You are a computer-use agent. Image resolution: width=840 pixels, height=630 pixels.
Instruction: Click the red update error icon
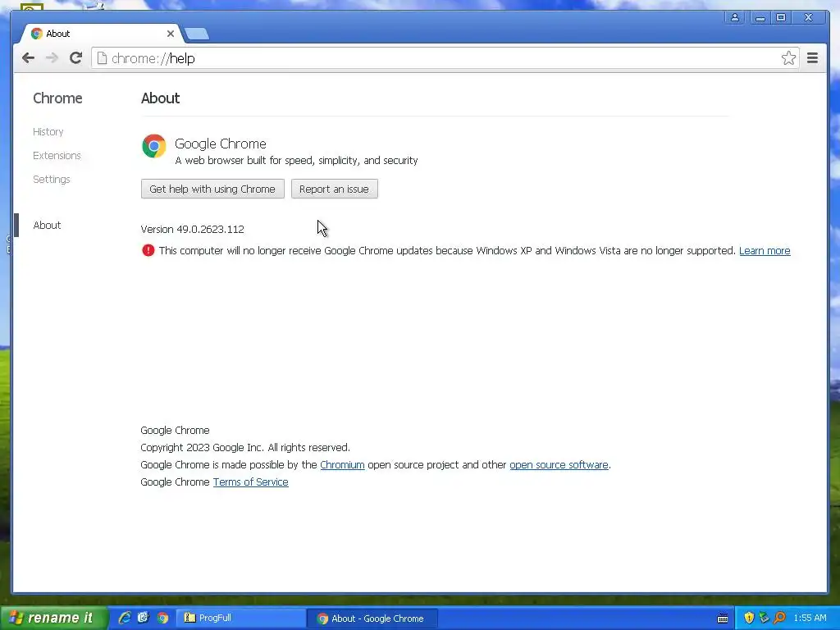(148, 250)
